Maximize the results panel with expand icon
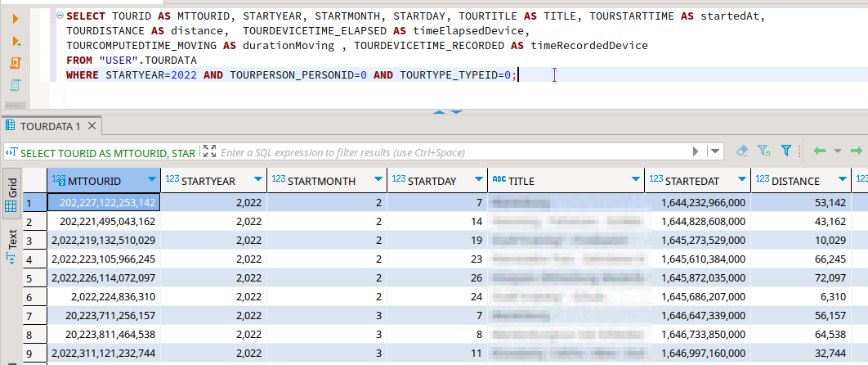The image size is (868, 365). 210,151
